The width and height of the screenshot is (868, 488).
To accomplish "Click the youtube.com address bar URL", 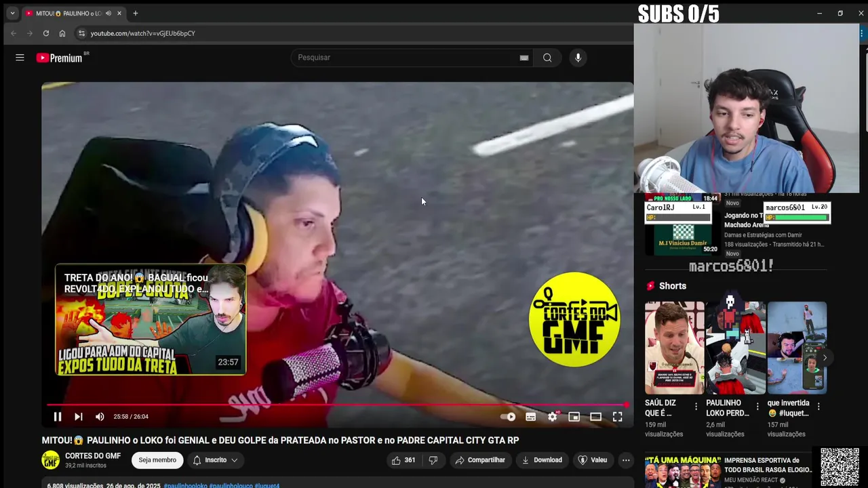I will [143, 33].
